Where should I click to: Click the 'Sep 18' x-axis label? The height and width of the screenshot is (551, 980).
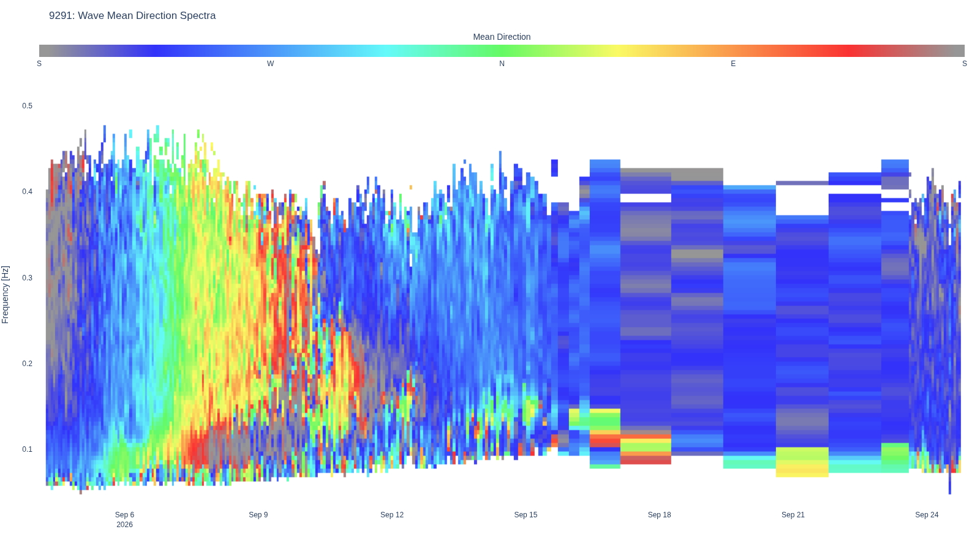(660, 515)
